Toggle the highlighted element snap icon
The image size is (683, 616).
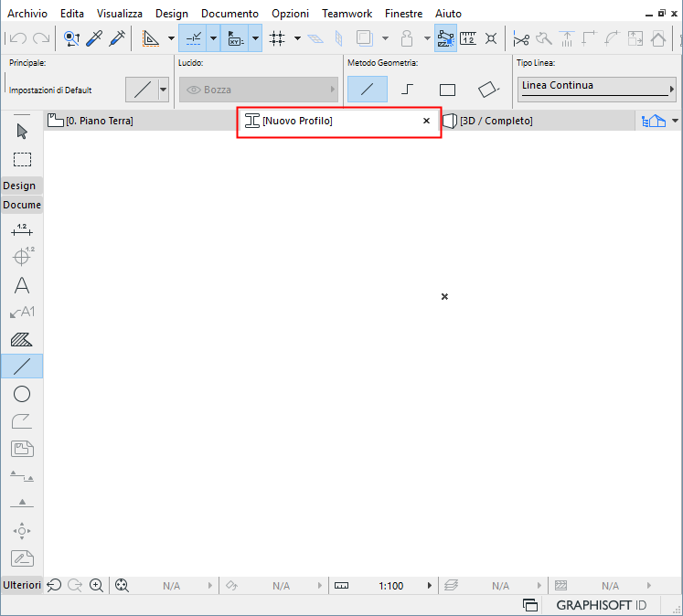pyautogui.click(x=445, y=38)
